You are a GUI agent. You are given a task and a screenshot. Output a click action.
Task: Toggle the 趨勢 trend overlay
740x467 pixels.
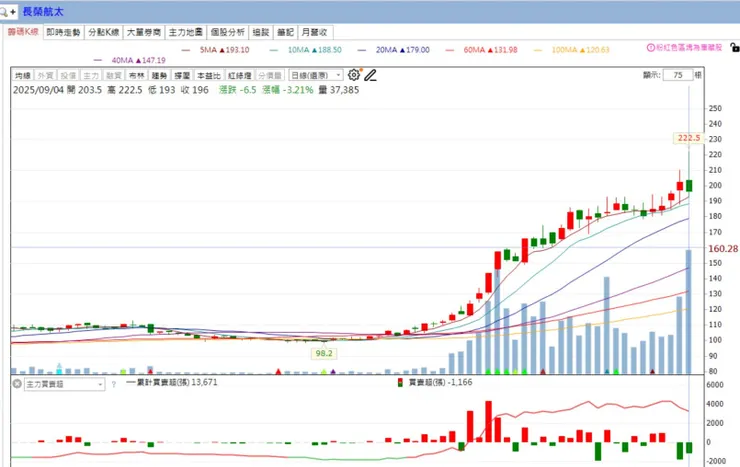159,75
